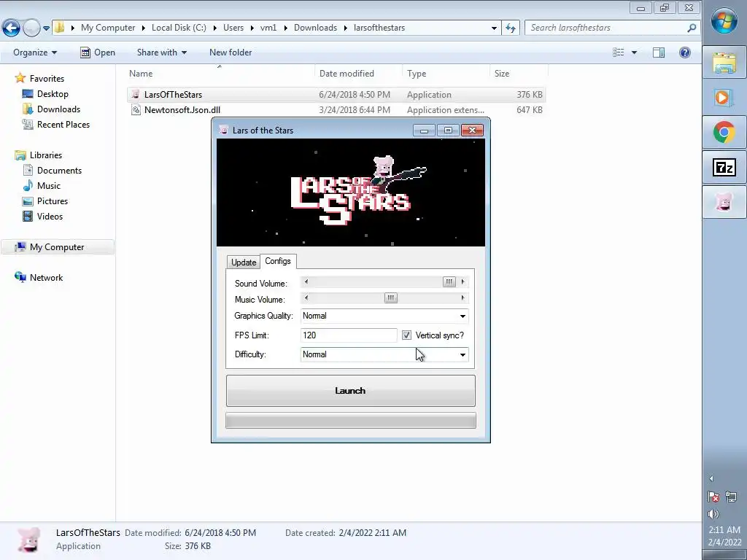The height and width of the screenshot is (560, 747).
Task: Open the Share with menu
Action: (161, 52)
